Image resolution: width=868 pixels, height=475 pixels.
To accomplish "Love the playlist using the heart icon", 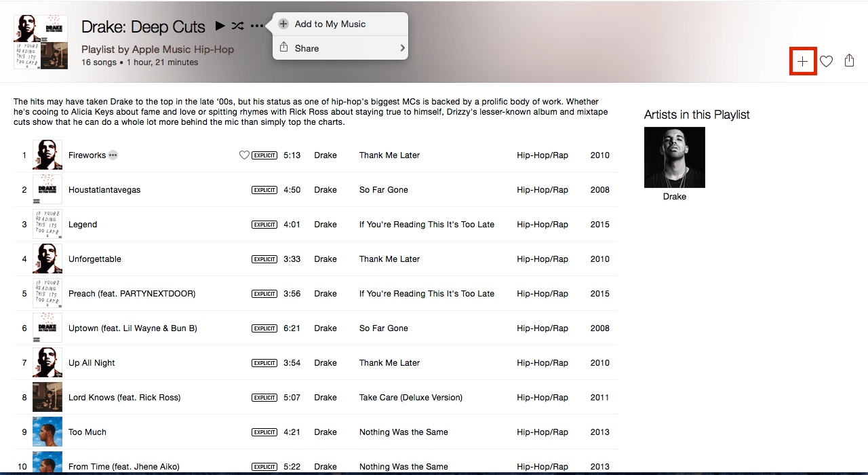I will tap(826, 60).
